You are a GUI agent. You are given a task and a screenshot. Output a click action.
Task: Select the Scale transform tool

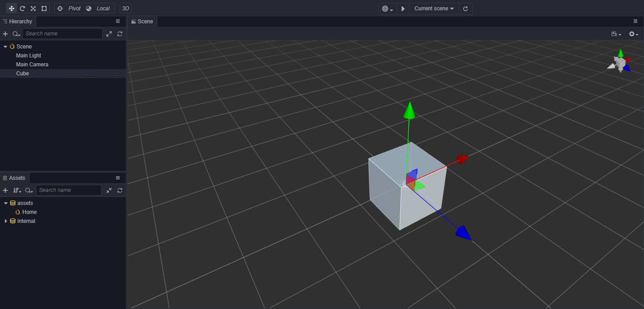(x=33, y=9)
